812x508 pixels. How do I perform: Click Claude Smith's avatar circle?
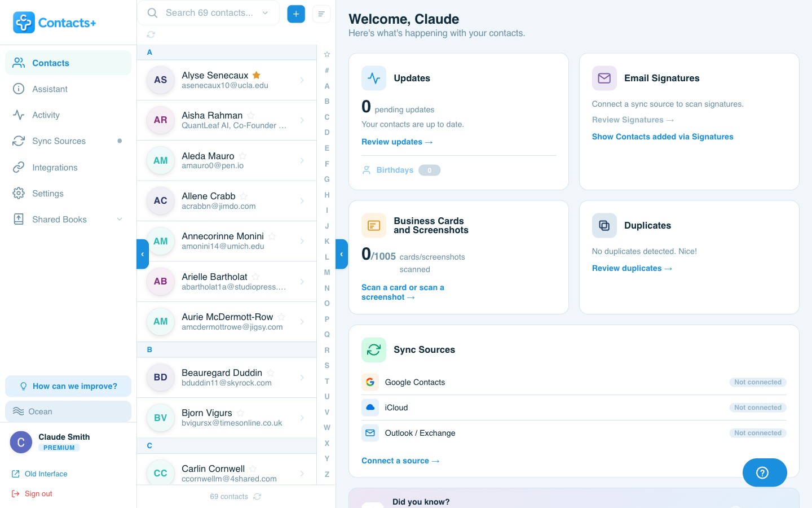pos(21,443)
